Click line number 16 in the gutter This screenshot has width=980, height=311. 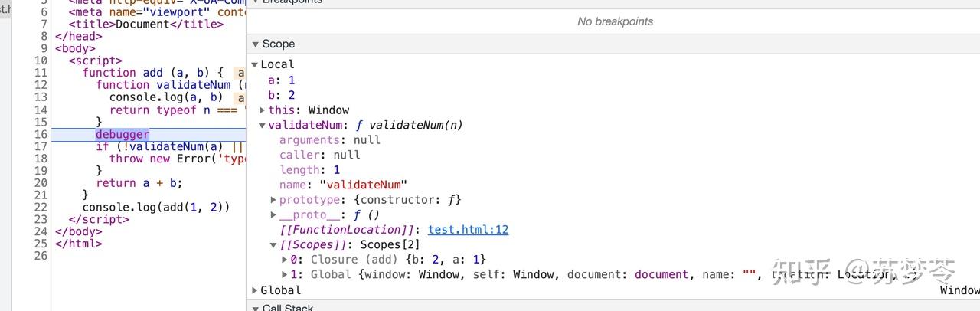tap(41, 134)
